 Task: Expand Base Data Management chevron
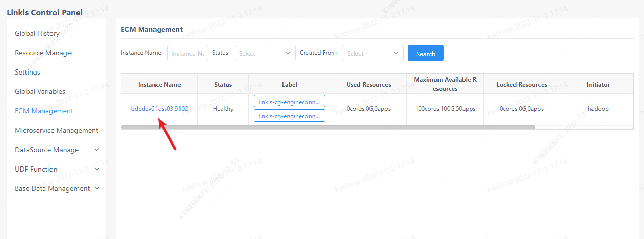click(x=97, y=188)
